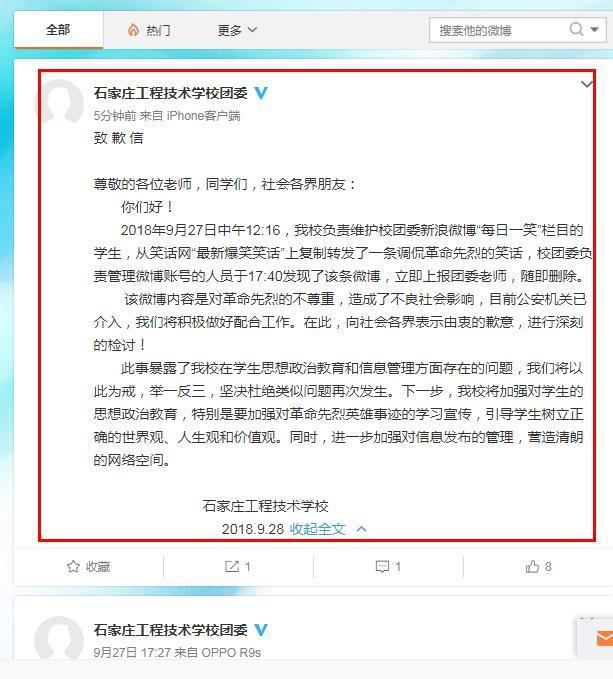Screen dimensions: 613x679
Task: Open the 5分钟前 timestamp link
Action: point(115,116)
